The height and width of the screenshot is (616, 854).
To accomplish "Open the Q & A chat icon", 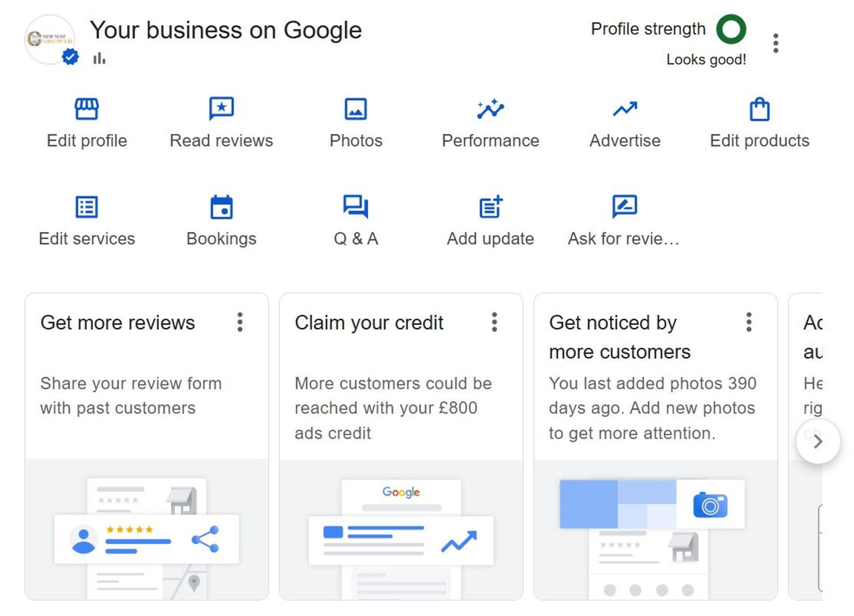I will 356,207.
